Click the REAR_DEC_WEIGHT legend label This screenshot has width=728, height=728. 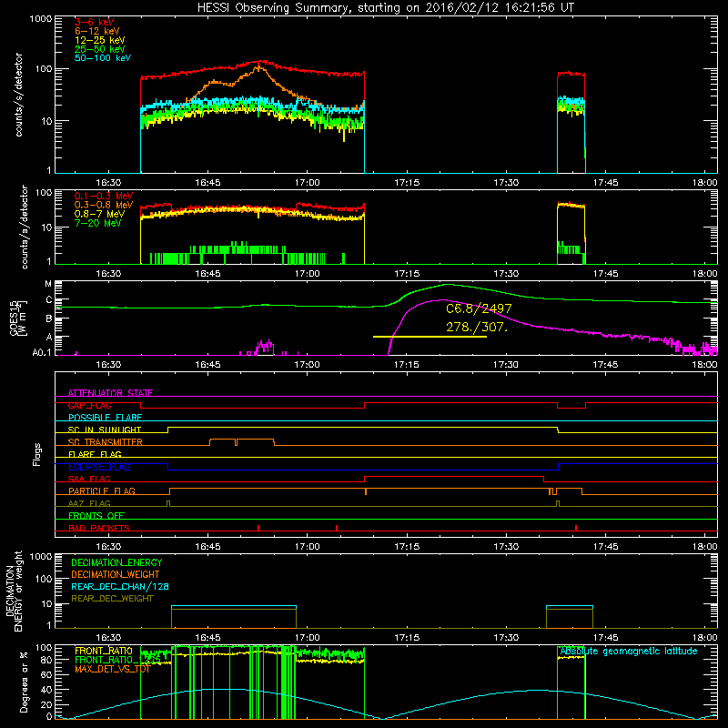(112, 599)
